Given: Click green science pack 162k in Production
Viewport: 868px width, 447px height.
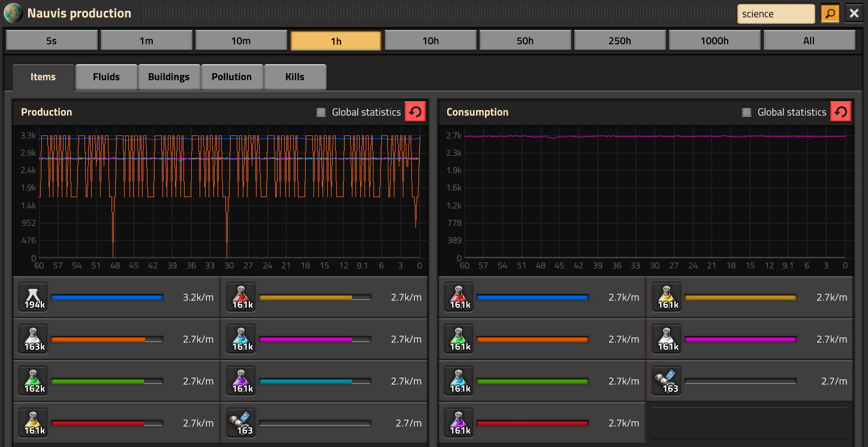Looking at the screenshot, I should [x=33, y=381].
